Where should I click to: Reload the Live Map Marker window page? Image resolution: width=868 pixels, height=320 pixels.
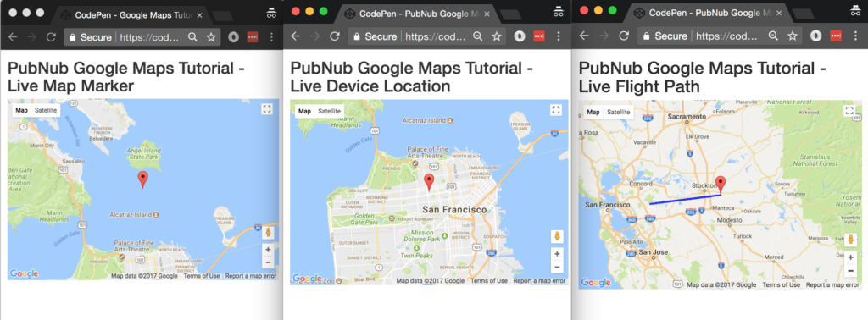51,37
